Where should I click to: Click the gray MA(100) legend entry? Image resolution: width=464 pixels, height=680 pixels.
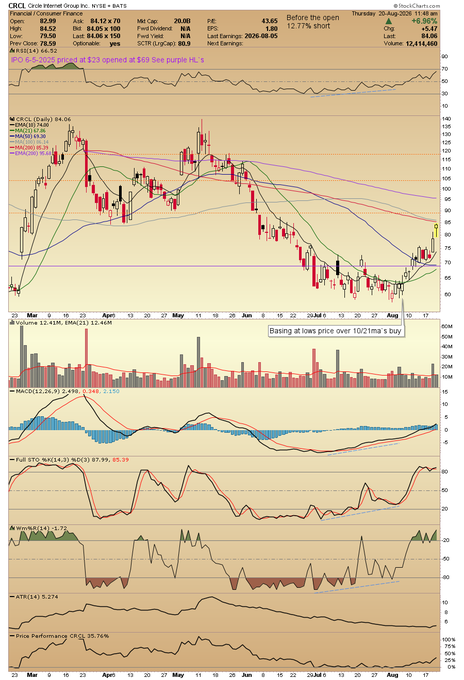tap(29, 142)
